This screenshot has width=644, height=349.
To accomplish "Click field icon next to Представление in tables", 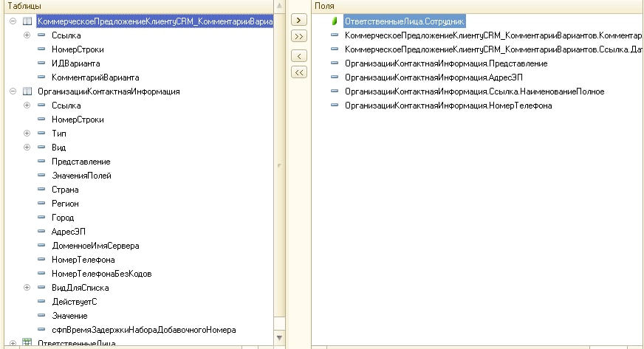I will pos(41,161).
